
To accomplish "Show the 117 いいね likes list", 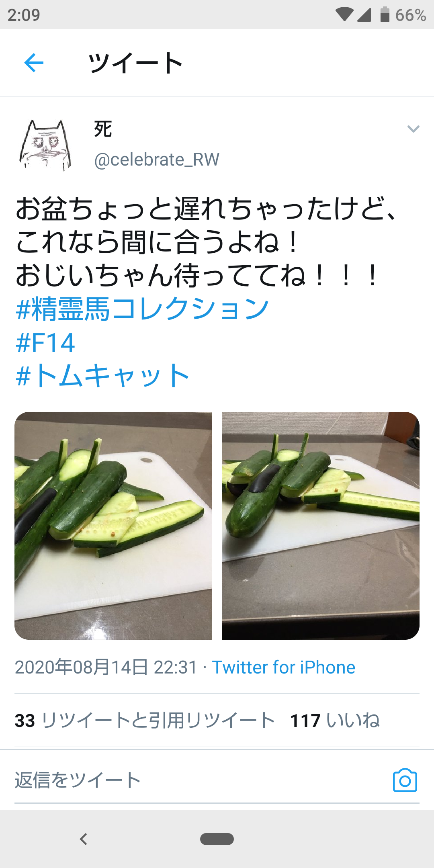I will point(335,720).
